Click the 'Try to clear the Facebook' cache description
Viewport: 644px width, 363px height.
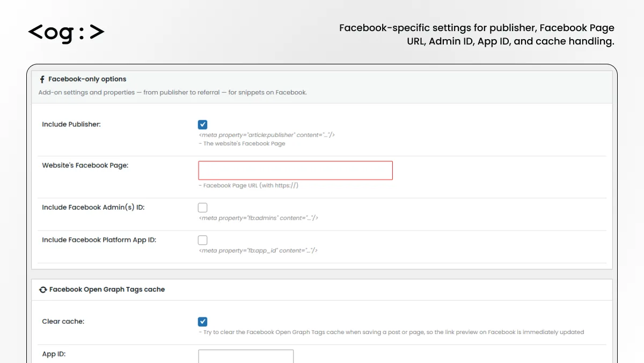tap(391, 332)
